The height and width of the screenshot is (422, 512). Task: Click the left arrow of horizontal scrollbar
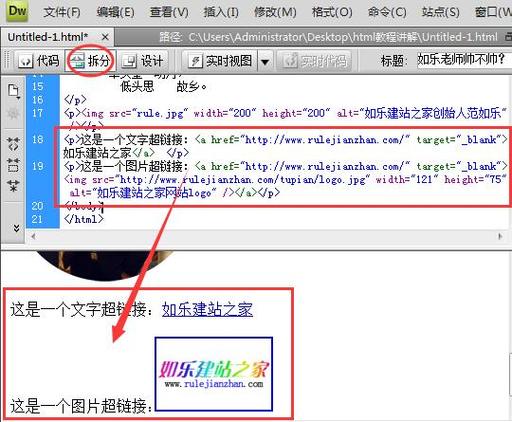point(33,236)
